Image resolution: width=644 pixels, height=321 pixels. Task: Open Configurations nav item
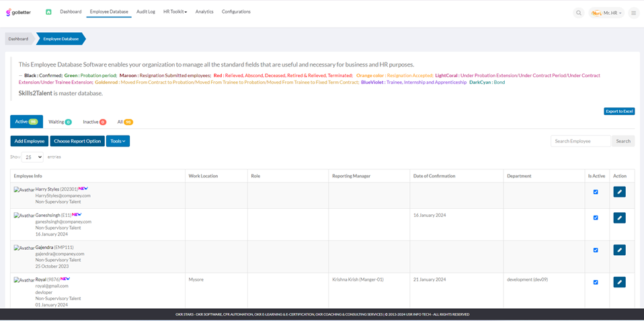[x=236, y=12]
